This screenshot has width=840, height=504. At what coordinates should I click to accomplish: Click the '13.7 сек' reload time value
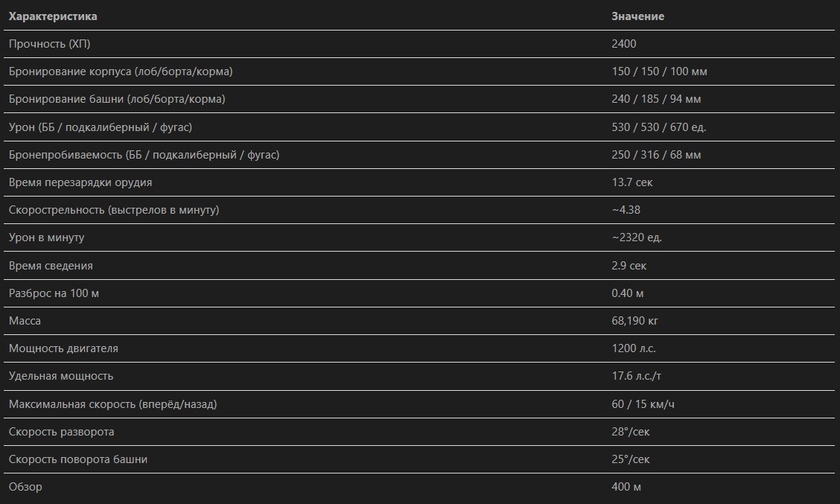coord(632,182)
